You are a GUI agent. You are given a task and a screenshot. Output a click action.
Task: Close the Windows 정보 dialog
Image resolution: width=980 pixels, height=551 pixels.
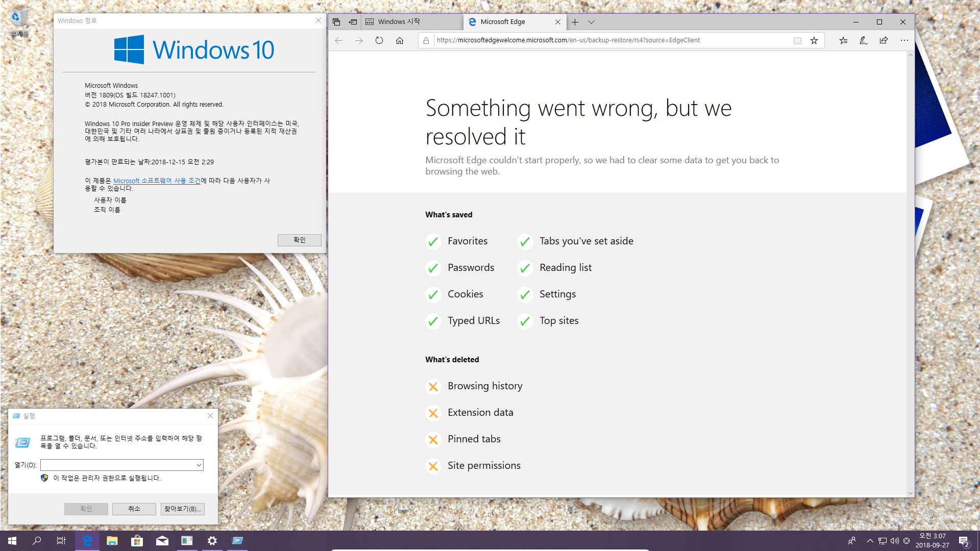coord(318,20)
